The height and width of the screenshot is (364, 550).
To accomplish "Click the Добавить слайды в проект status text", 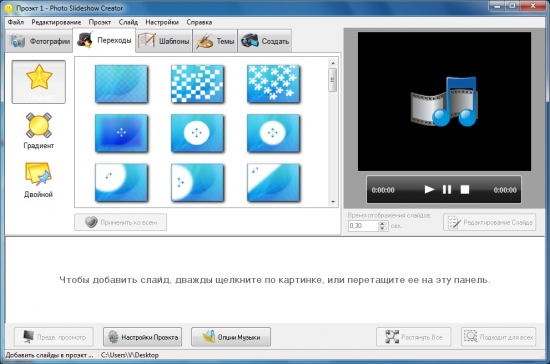I will (49, 355).
